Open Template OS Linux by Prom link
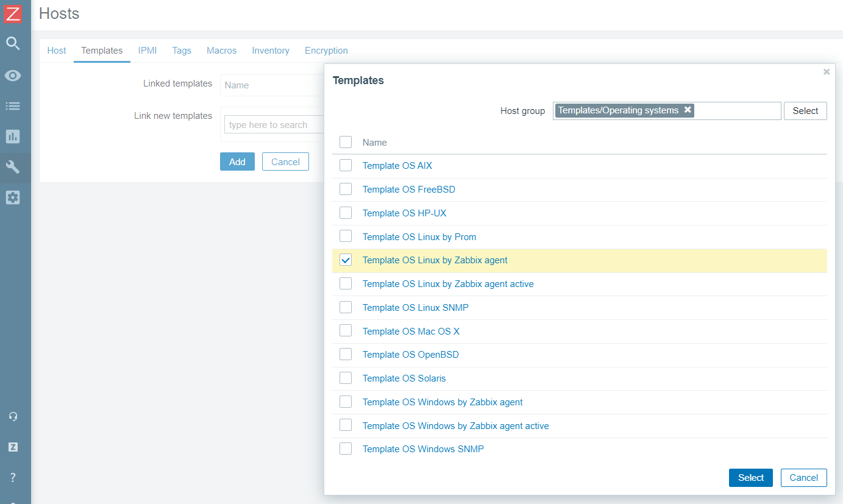The image size is (843, 504). 419,236
